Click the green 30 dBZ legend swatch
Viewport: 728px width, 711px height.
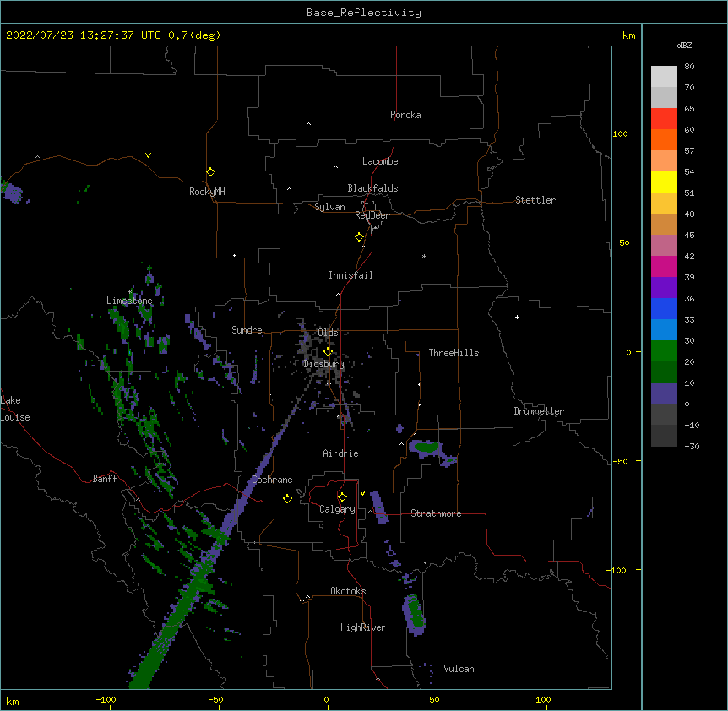664,351
